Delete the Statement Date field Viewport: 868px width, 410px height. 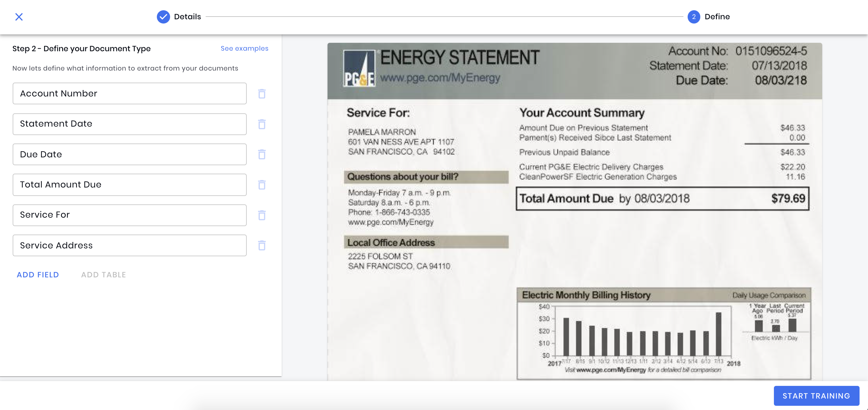coord(262,124)
